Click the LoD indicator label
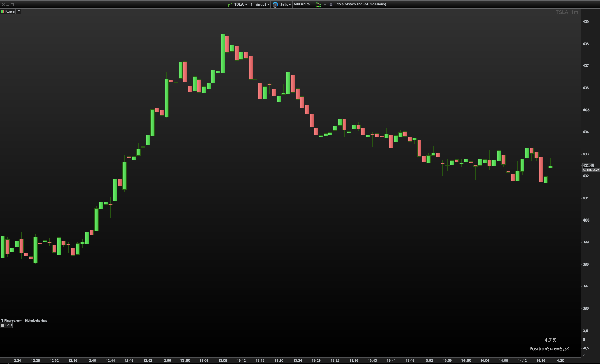 (x=8, y=325)
